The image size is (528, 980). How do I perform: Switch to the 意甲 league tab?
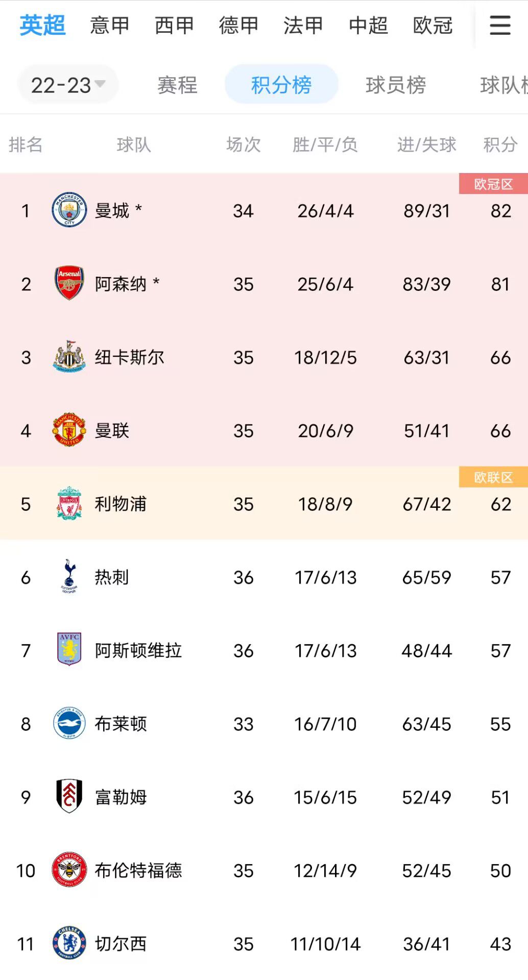[110, 25]
